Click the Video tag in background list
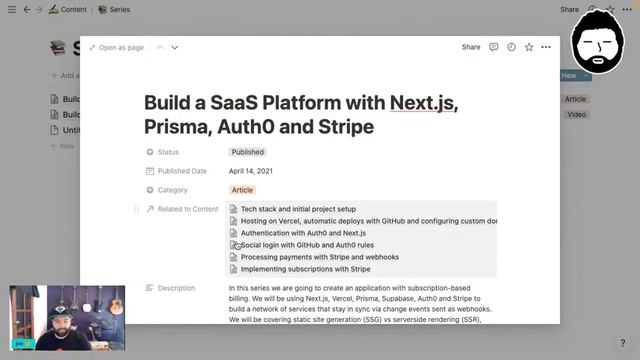640x360 pixels. (576, 115)
